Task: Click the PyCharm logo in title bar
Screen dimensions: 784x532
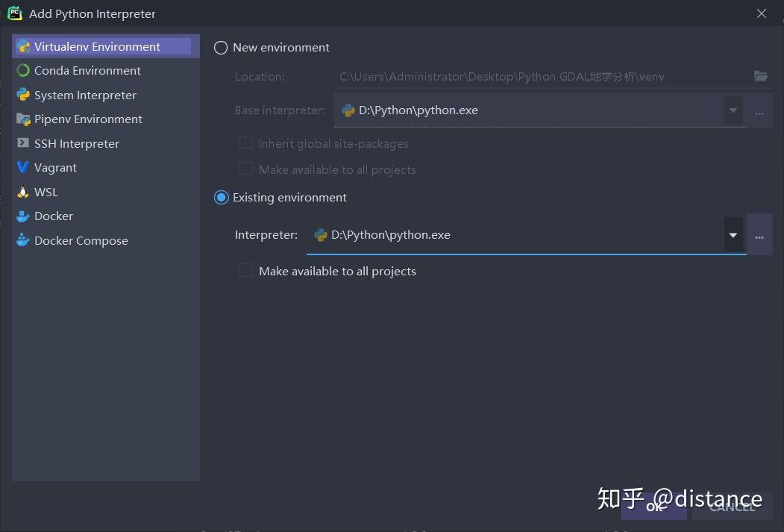Action: click(x=14, y=13)
